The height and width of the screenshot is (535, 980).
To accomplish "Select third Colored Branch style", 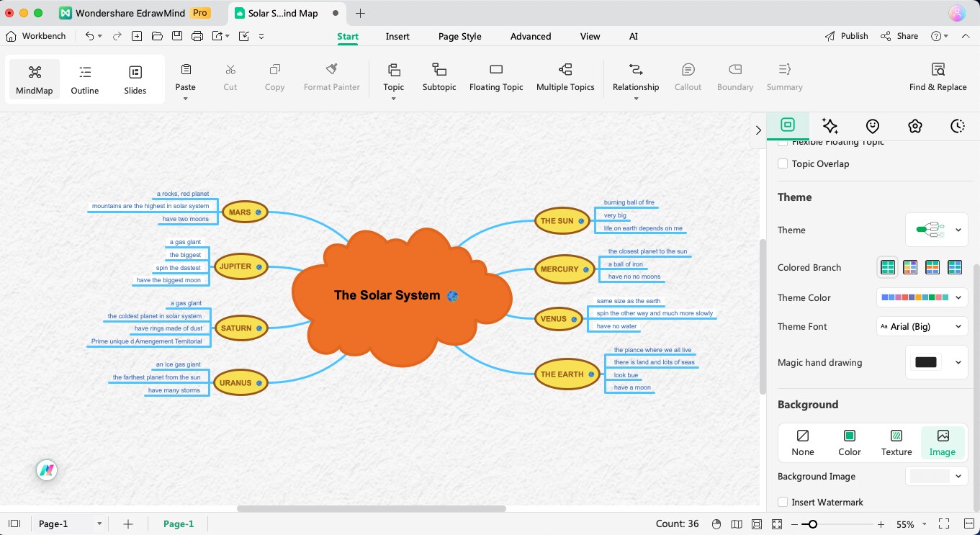I will pos(932,267).
